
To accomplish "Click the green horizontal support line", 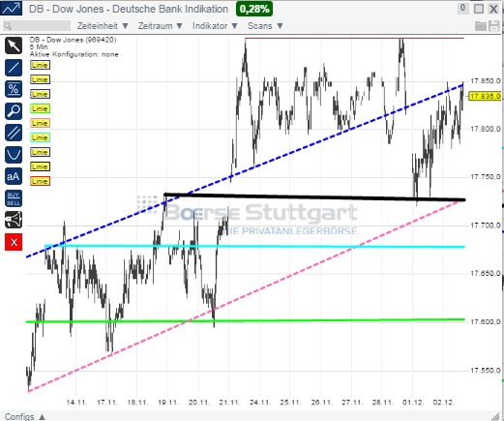I will pyautogui.click(x=245, y=320).
